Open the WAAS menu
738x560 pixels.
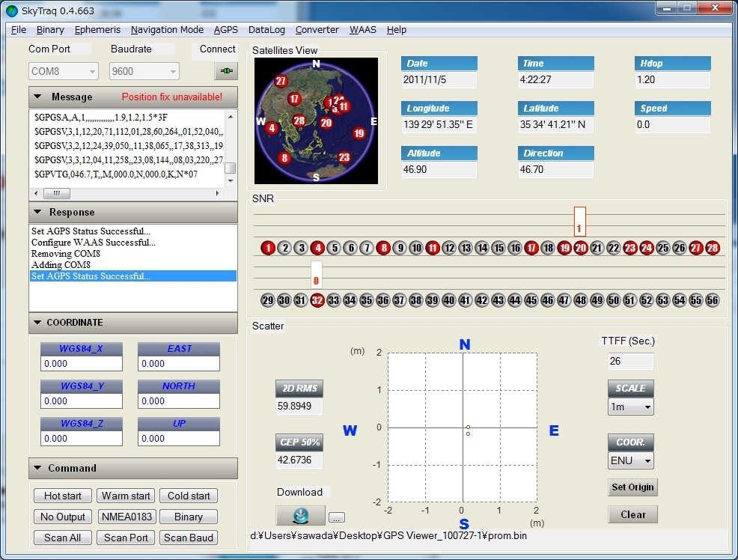[x=363, y=30]
